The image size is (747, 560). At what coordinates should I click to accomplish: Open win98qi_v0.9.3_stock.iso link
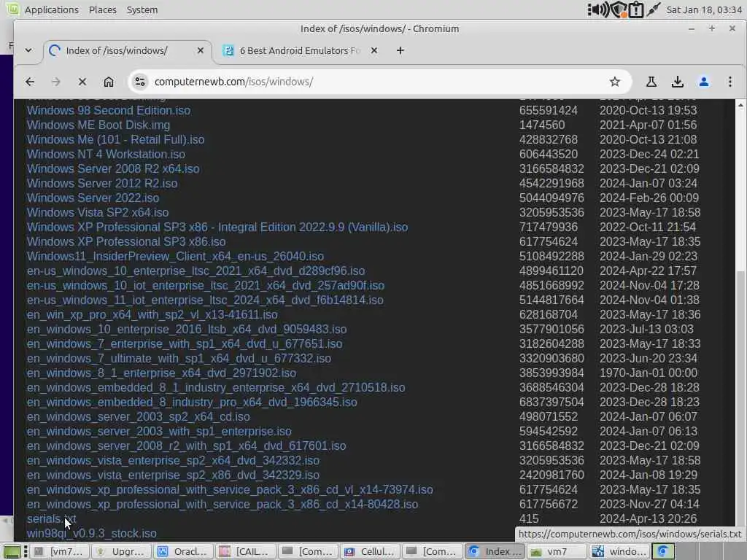point(91,533)
